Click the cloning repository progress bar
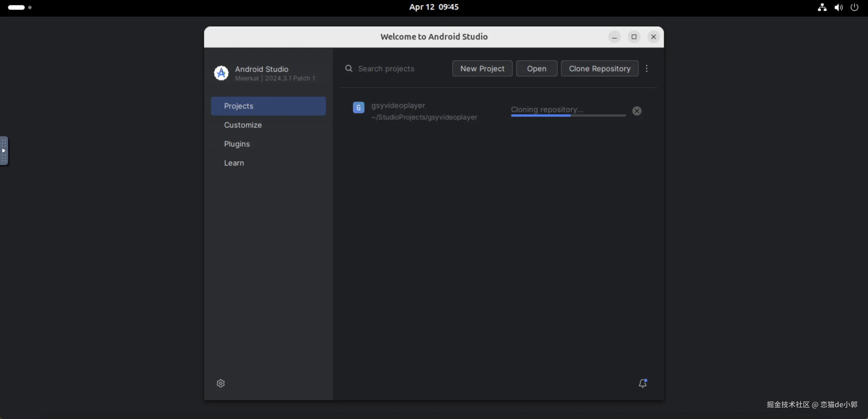The image size is (868, 419). pos(568,115)
